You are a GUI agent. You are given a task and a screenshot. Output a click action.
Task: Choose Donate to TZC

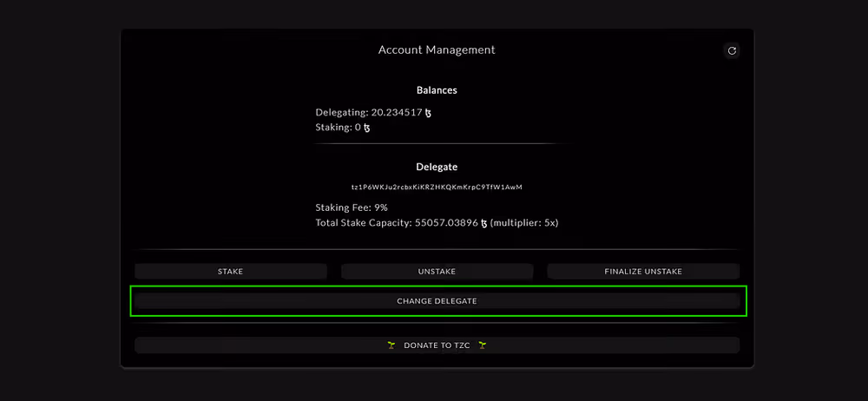(437, 345)
